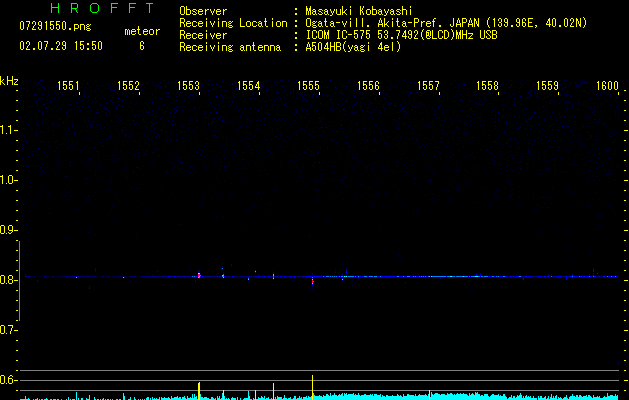Click the meteor label
The height and width of the screenshot is (400, 629).
click(142, 31)
